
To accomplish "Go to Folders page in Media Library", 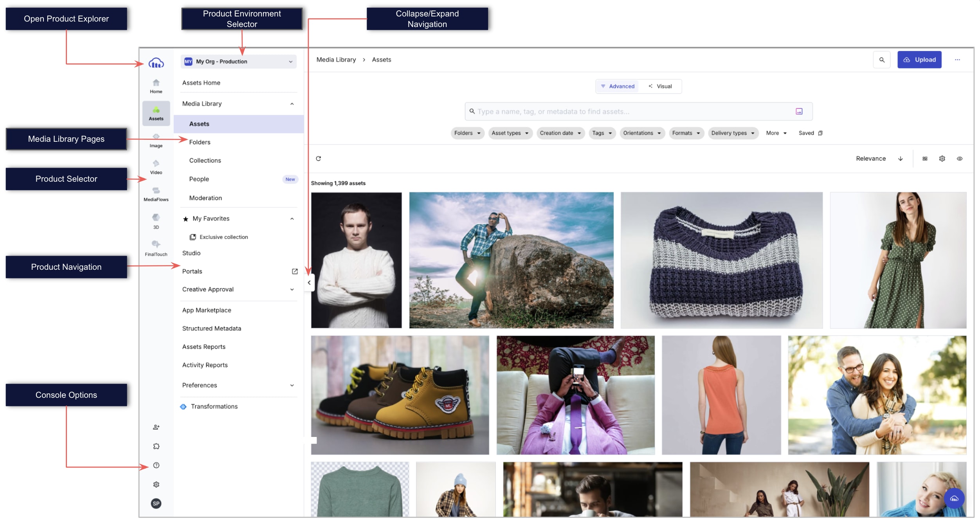I will tap(200, 142).
